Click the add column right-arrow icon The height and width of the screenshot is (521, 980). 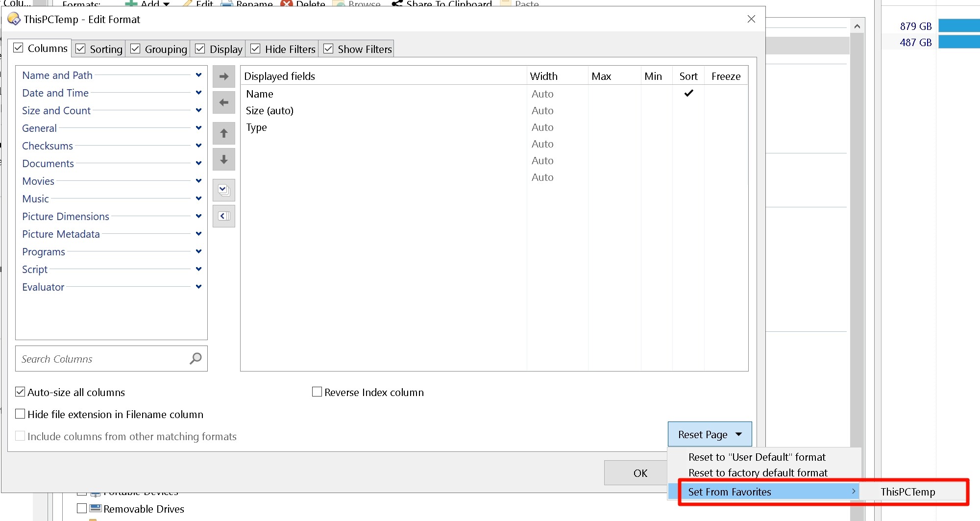[224, 76]
